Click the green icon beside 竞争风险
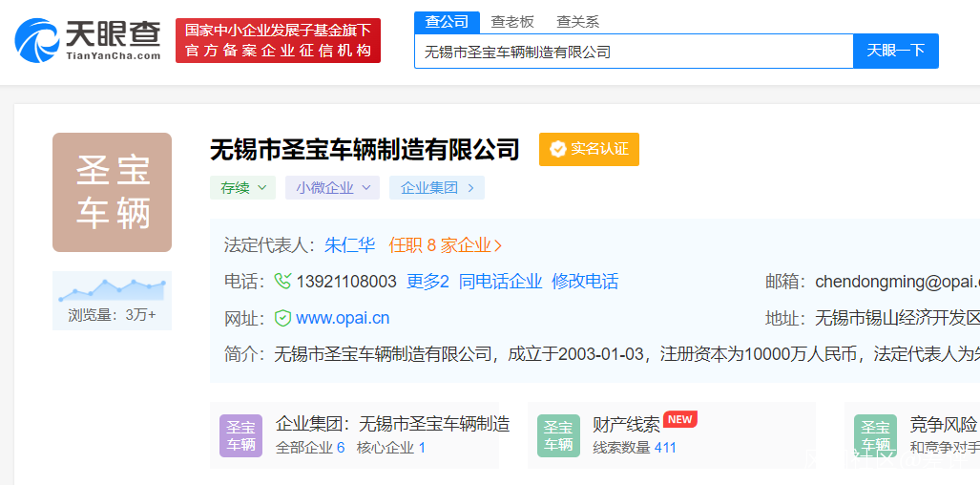 875,435
